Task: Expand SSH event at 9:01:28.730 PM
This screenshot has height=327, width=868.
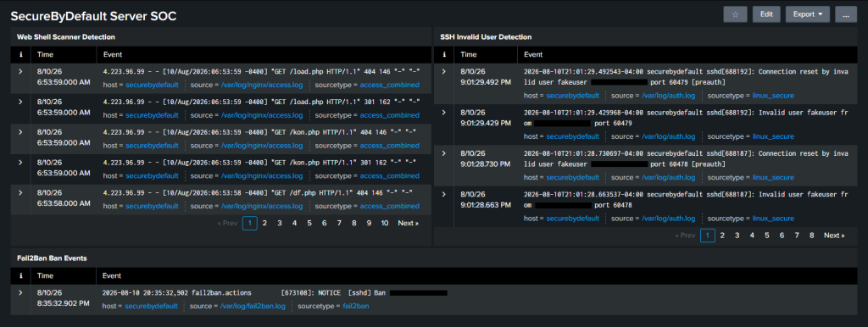Action: pyautogui.click(x=443, y=153)
